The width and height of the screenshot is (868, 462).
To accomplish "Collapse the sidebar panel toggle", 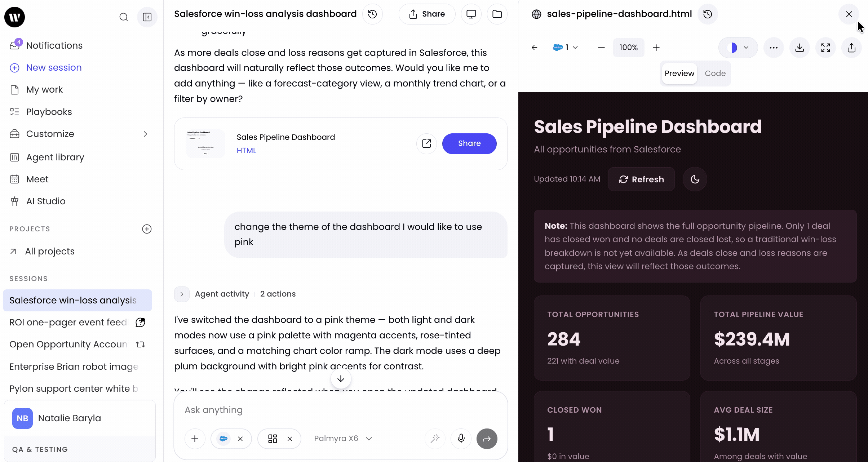I will (147, 17).
